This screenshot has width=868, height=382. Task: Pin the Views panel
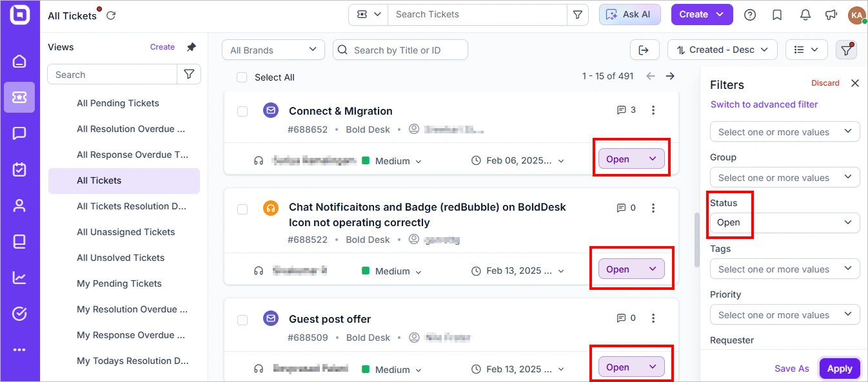click(191, 47)
